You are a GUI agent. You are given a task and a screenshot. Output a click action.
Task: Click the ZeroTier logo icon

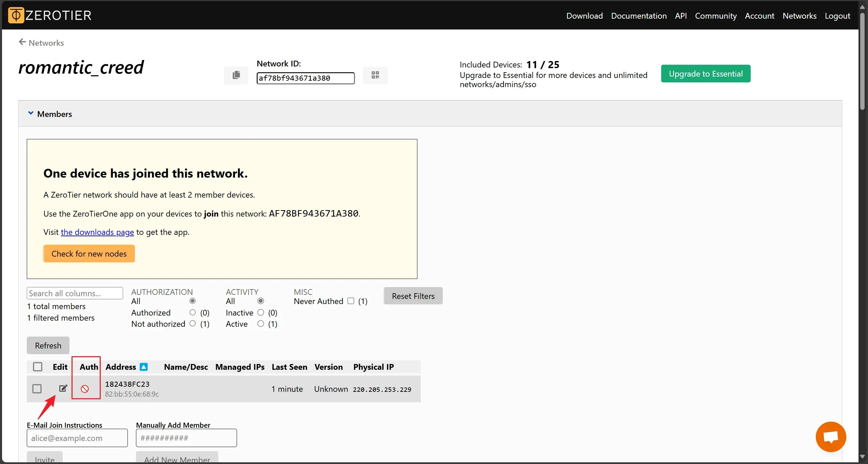(16, 15)
